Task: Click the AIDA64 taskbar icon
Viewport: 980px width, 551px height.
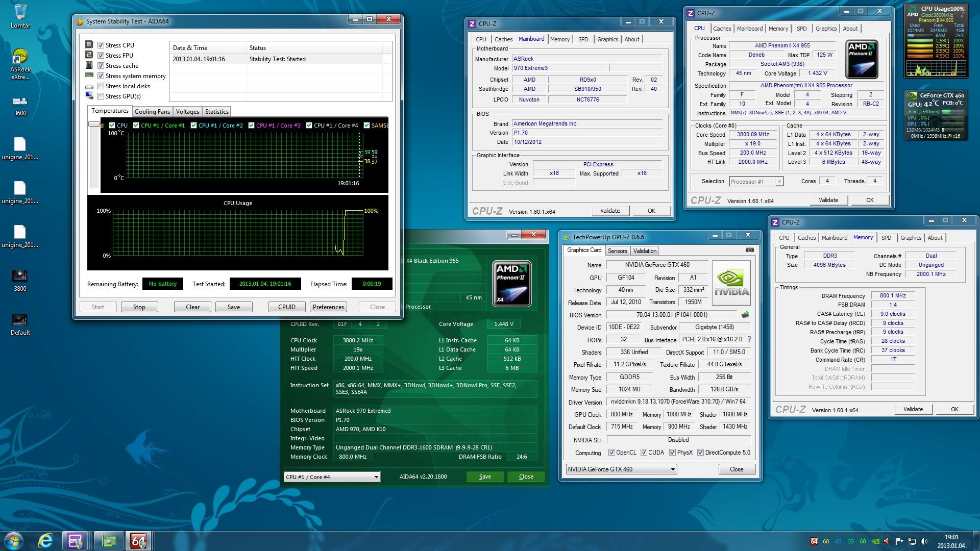Action: (139, 540)
